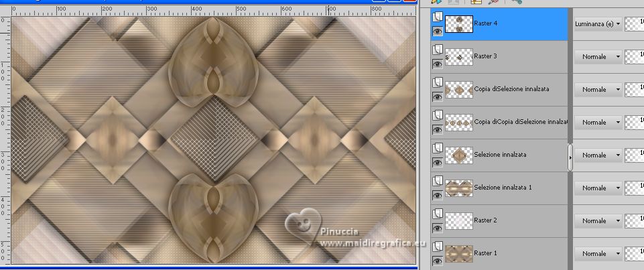Viewport: 644px width, 270px height.
Task: Open the Normale blend dropdown for Raster 3
Action: point(598,57)
